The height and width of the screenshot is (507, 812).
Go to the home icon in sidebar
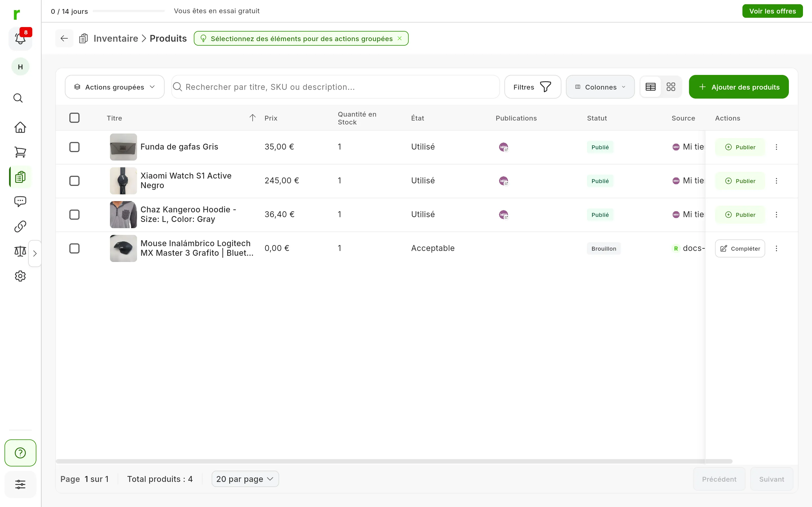point(20,127)
